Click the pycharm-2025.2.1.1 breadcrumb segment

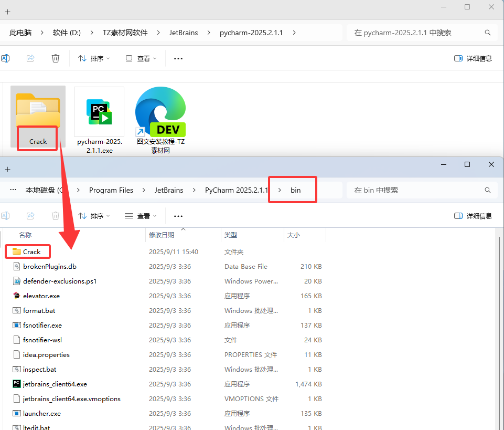point(251,33)
